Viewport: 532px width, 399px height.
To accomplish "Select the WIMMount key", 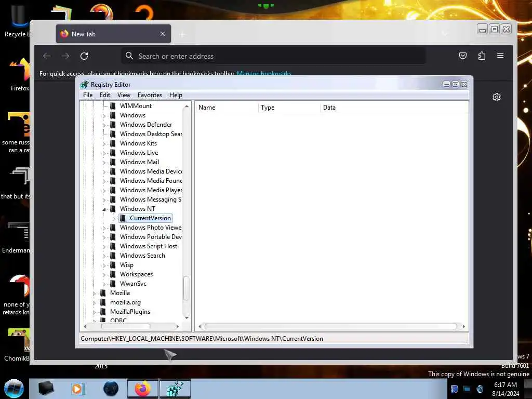I will 136,106.
